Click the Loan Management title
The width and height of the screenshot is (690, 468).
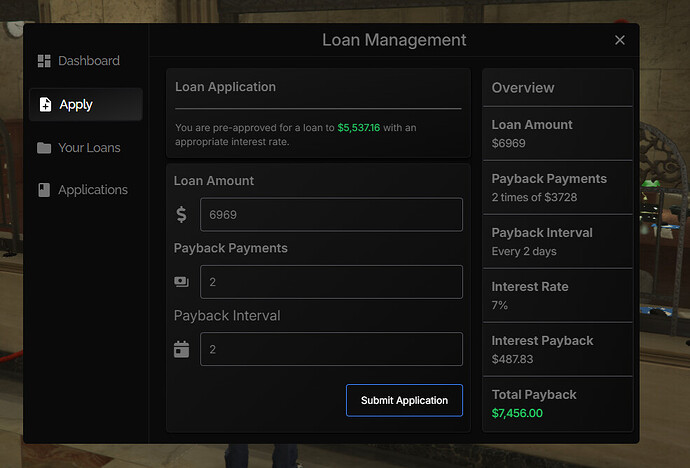(x=394, y=40)
